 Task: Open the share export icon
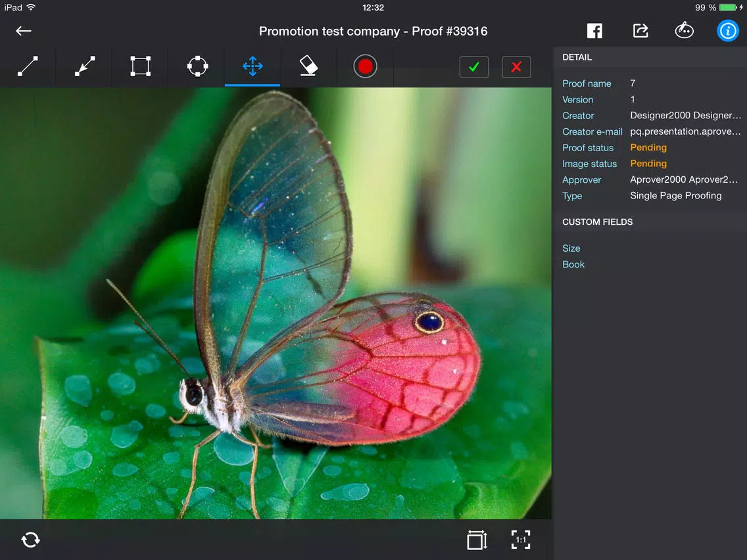click(640, 31)
